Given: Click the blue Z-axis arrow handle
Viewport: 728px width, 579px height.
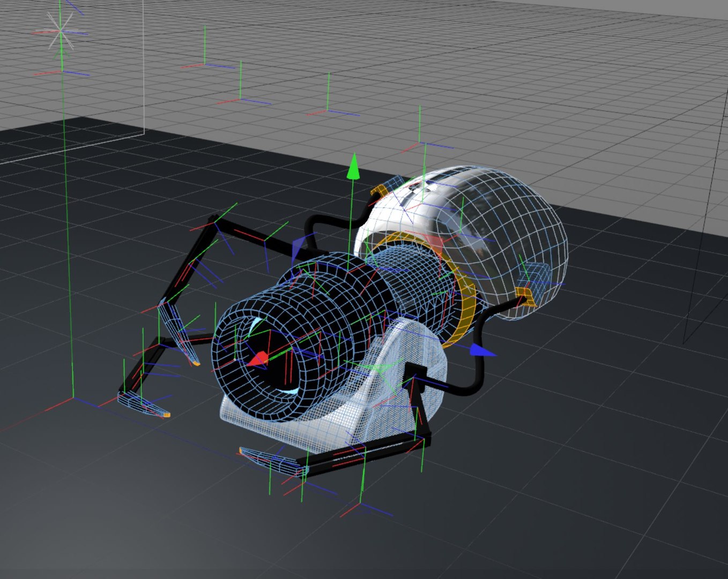Looking at the screenshot, I should click(483, 350).
